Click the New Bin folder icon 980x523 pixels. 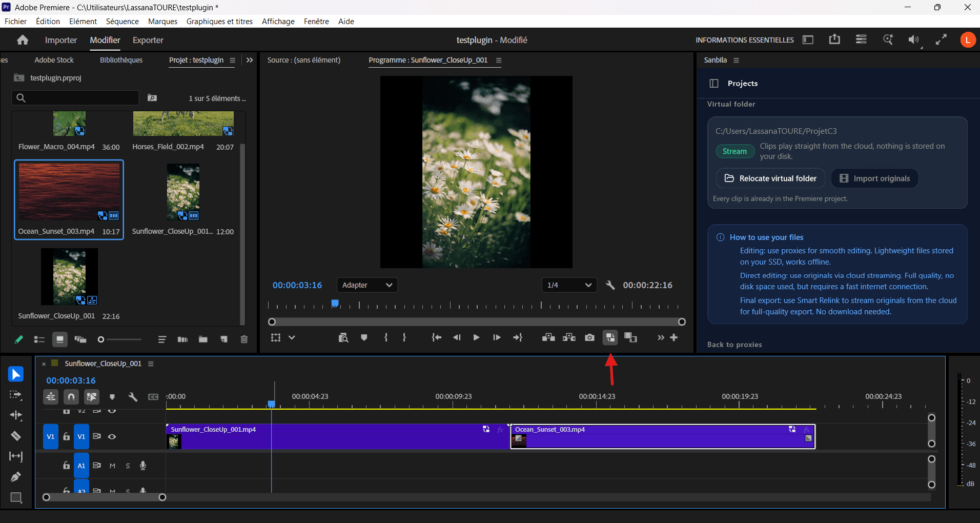pos(203,339)
